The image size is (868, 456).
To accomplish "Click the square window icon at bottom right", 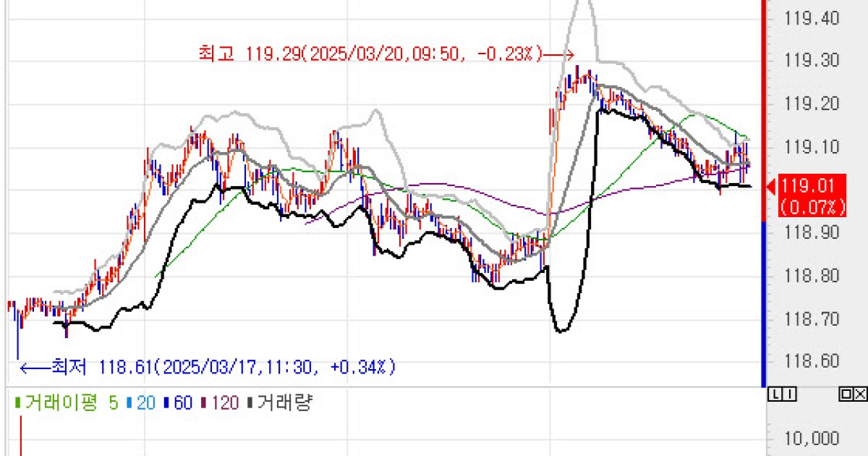I will (x=848, y=394).
